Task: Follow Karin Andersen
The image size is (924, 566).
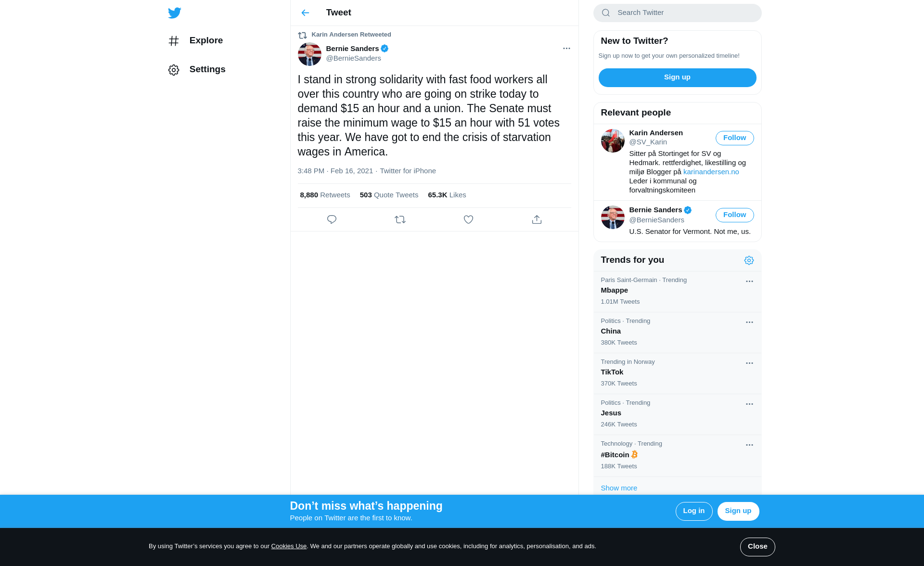Action: (x=734, y=138)
